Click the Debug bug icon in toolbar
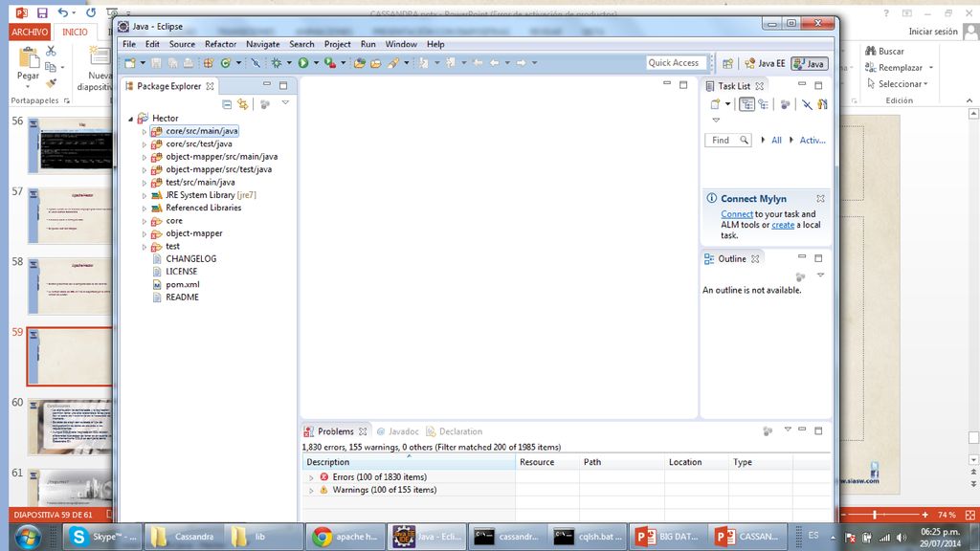980x551 pixels. [277, 63]
